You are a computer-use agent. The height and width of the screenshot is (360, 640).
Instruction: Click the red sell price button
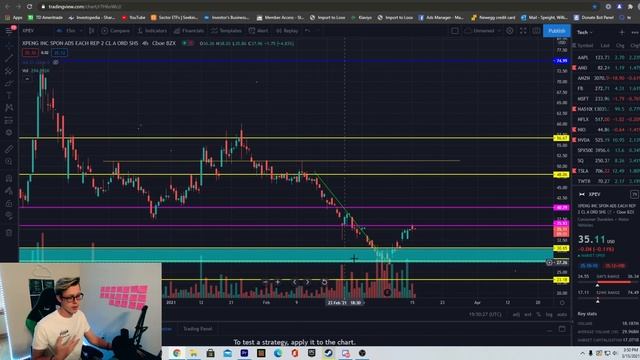(30, 53)
